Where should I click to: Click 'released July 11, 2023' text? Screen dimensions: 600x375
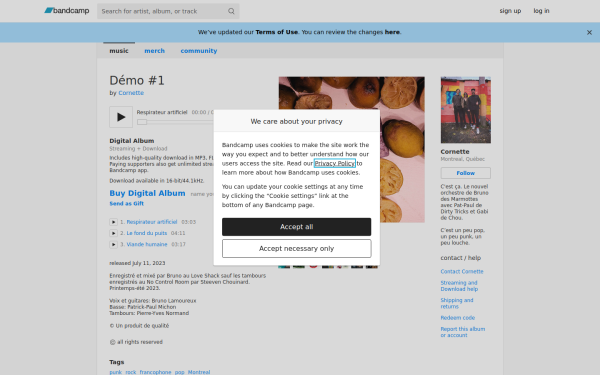tap(137, 263)
